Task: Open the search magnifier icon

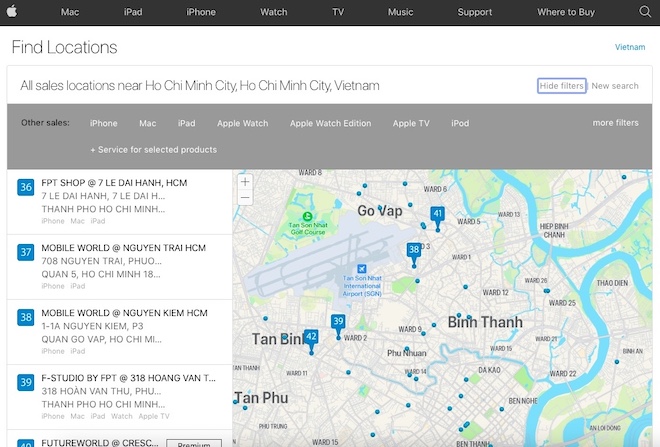Action: coord(645,11)
